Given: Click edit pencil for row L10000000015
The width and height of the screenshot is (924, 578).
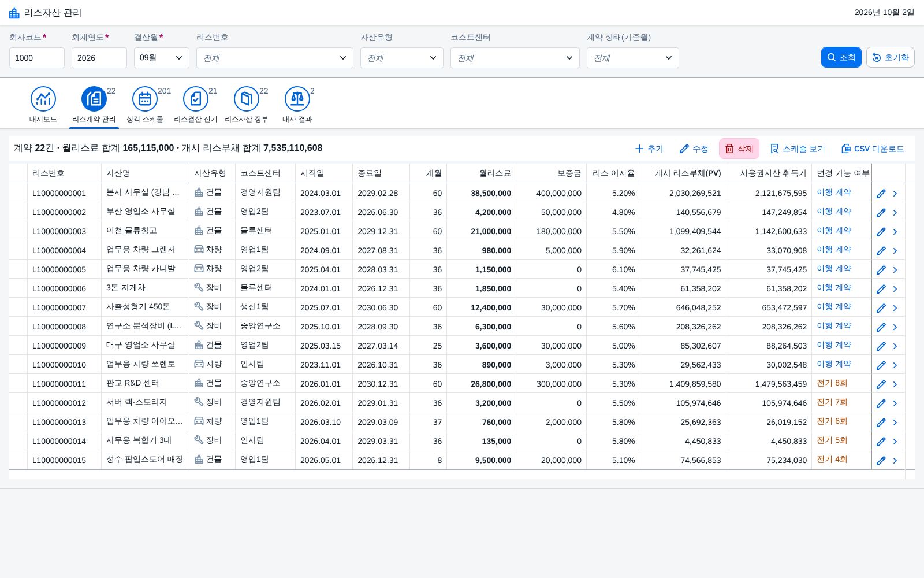Looking at the screenshot, I should (881, 461).
